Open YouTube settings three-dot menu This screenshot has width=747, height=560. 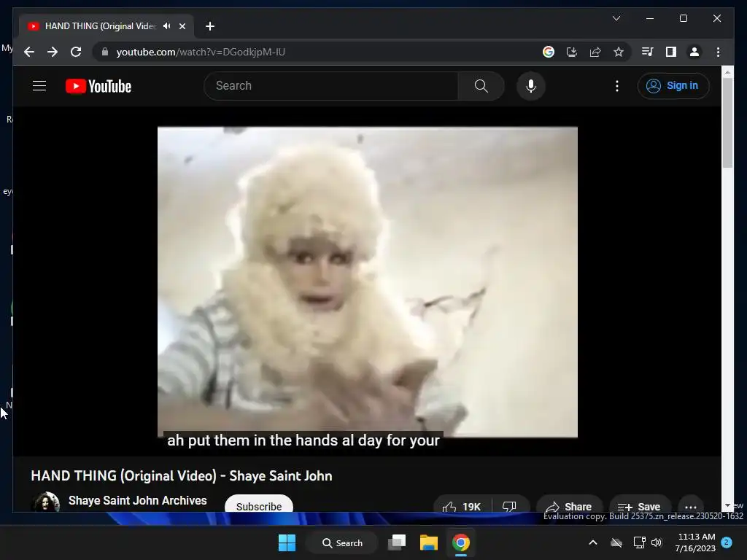[617, 86]
